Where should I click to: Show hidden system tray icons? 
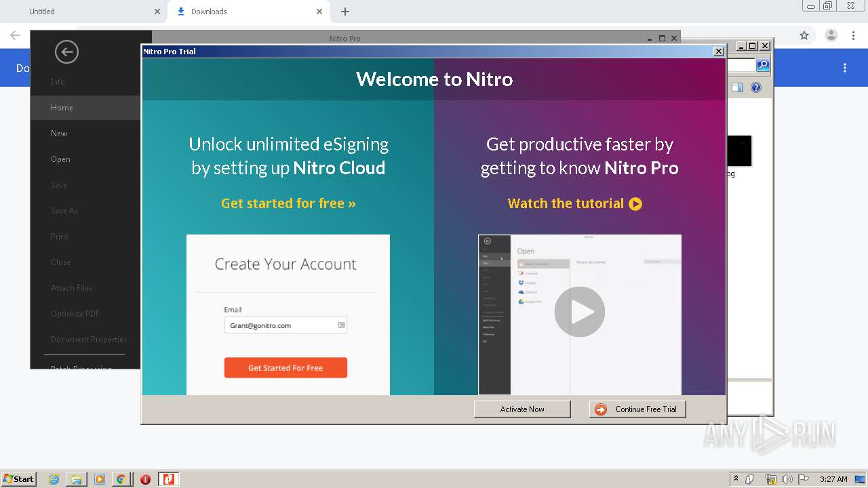[736, 479]
